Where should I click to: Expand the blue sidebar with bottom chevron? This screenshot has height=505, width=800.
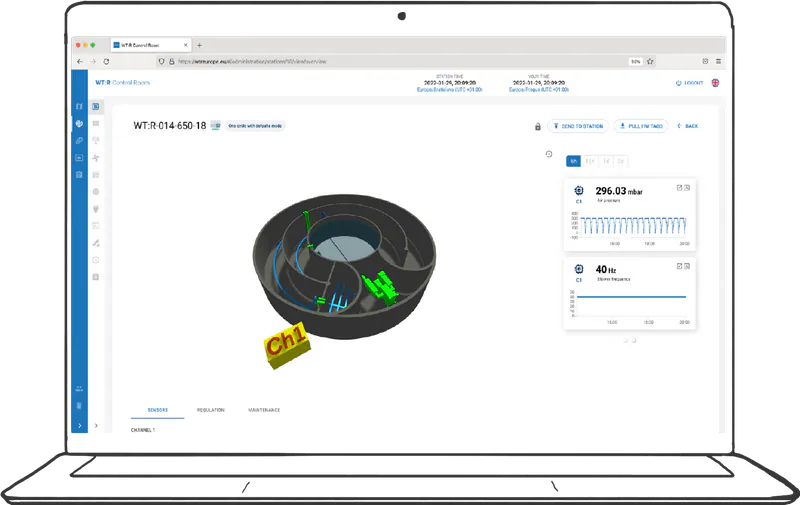click(x=79, y=425)
